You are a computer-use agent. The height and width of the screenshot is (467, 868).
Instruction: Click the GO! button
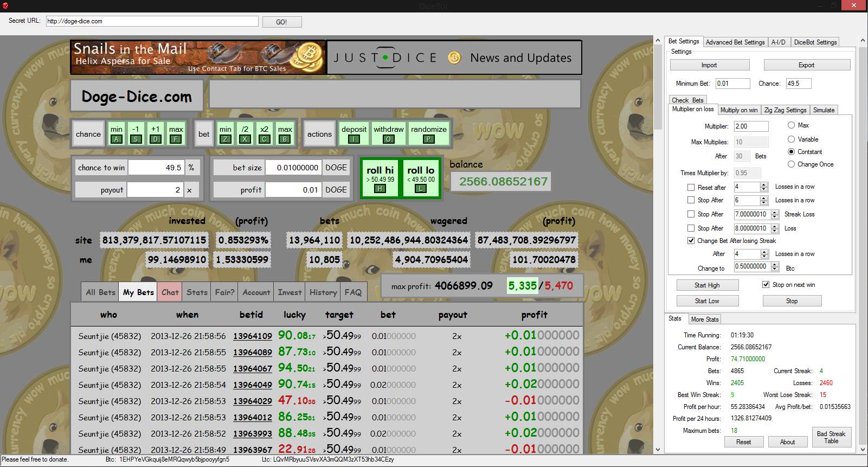(281, 22)
